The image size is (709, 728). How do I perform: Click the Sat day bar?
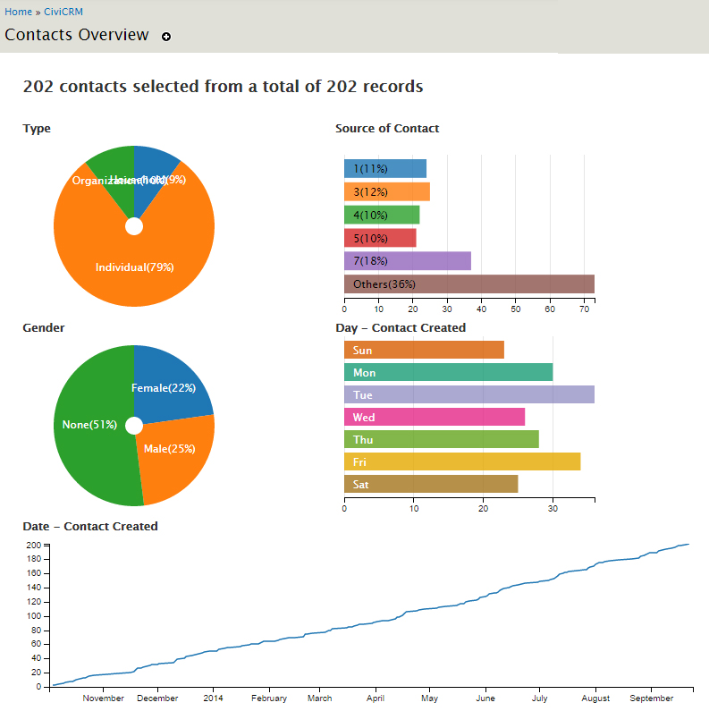pos(430,484)
